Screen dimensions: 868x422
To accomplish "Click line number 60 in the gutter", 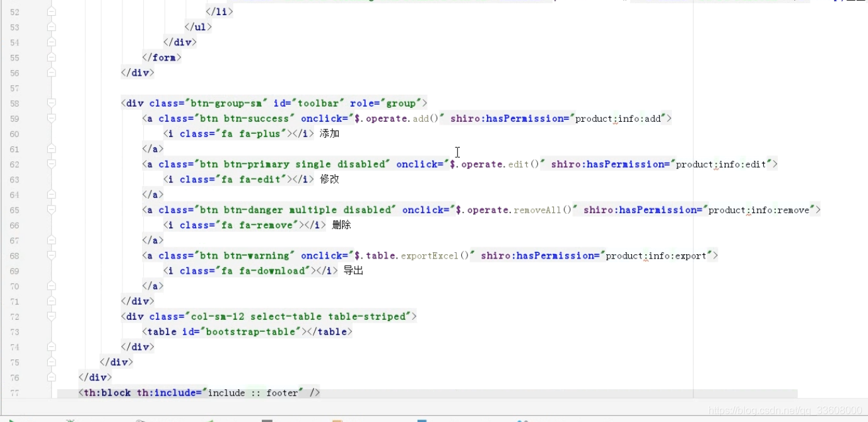I will click(x=15, y=134).
